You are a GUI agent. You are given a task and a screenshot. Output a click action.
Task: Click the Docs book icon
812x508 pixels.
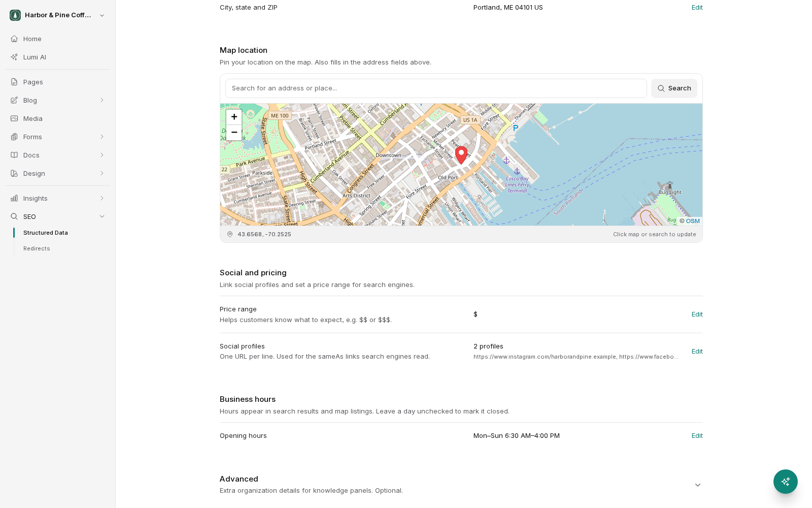coord(14,155)
